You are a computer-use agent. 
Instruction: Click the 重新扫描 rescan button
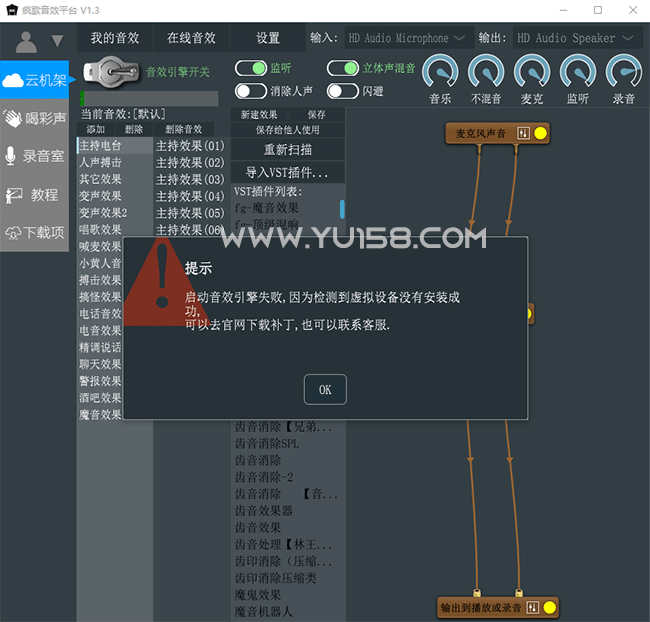tap(288, 149)
